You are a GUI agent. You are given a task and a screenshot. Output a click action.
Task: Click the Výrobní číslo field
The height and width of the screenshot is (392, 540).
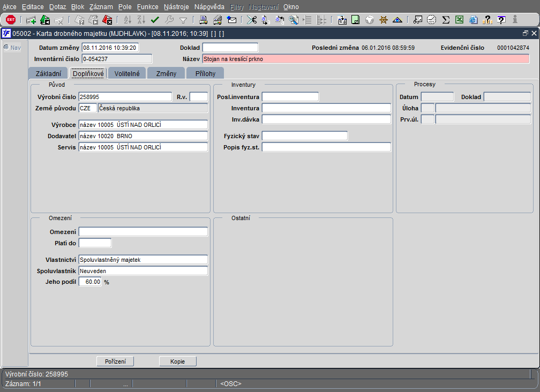coord(125,97)
